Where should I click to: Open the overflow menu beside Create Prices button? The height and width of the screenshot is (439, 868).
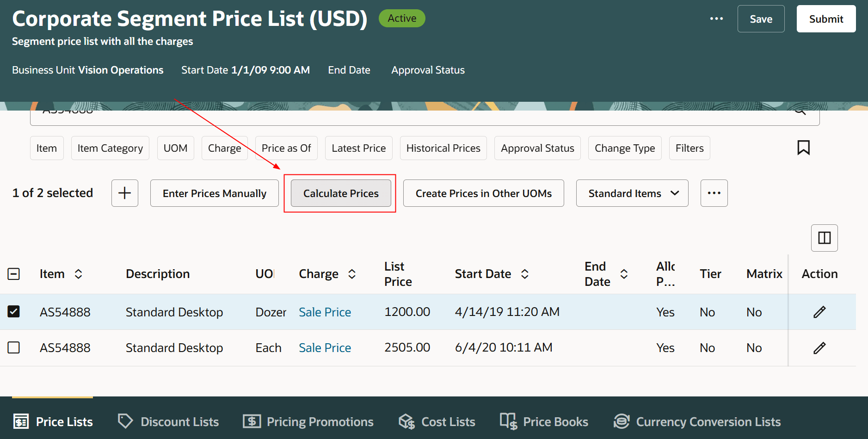click(714, 193)
